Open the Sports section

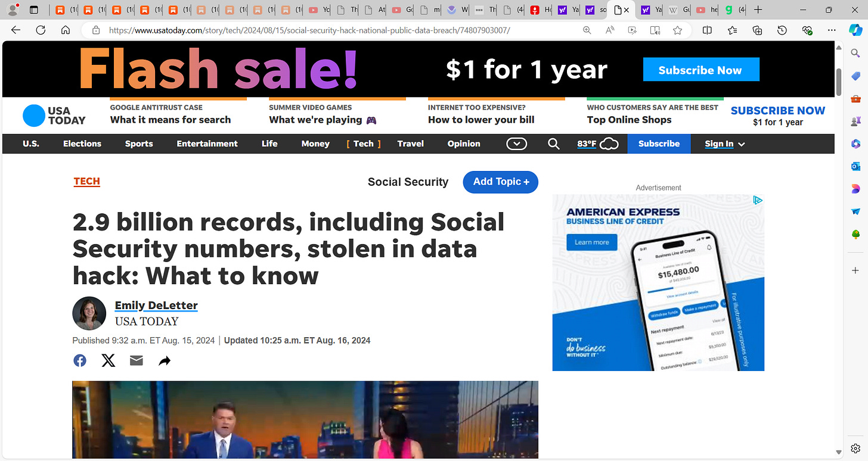[139, 144]
